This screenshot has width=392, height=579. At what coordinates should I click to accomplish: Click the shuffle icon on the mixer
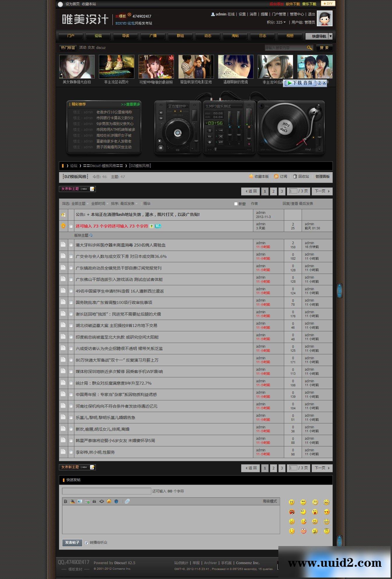221,136
